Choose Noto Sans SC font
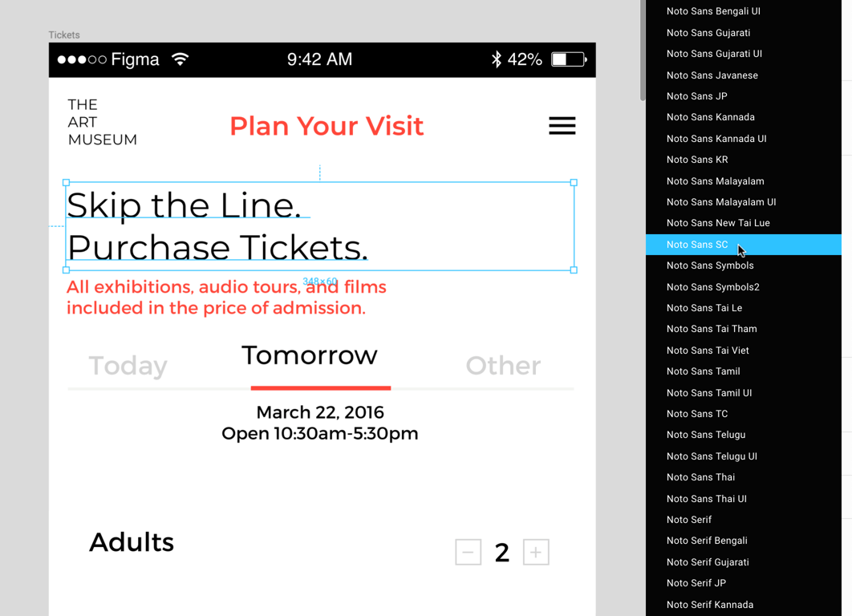 pos(697,245)
